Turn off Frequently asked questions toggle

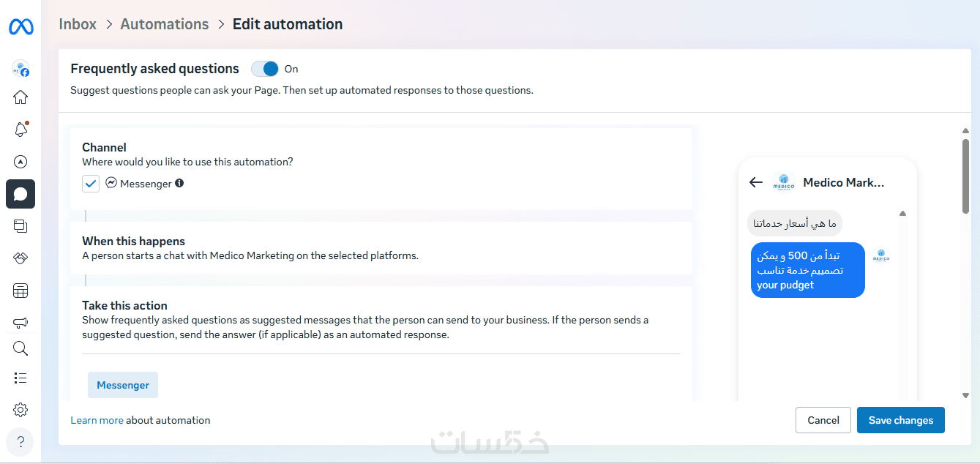click(x=265, y=69)
